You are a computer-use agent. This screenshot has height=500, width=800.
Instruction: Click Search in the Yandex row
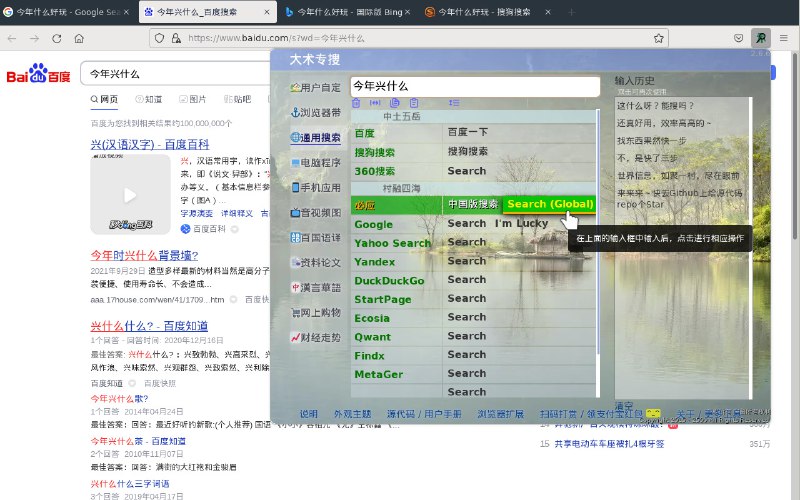tap(466, 261)
